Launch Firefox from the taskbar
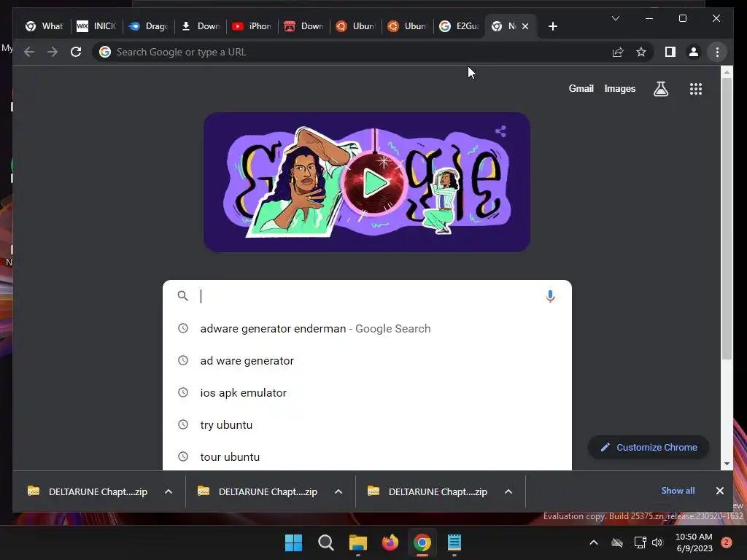747x560 pixels. (x=390, y=542)
